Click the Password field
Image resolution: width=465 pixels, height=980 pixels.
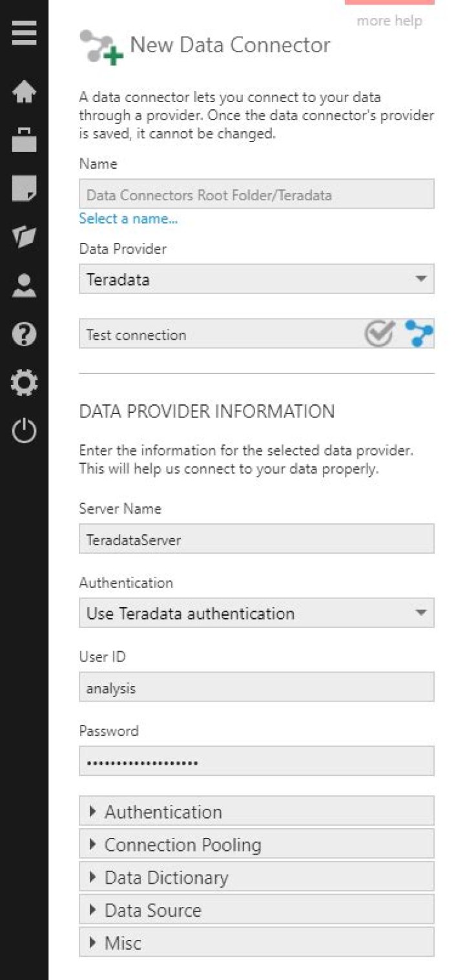click(256, 762)
